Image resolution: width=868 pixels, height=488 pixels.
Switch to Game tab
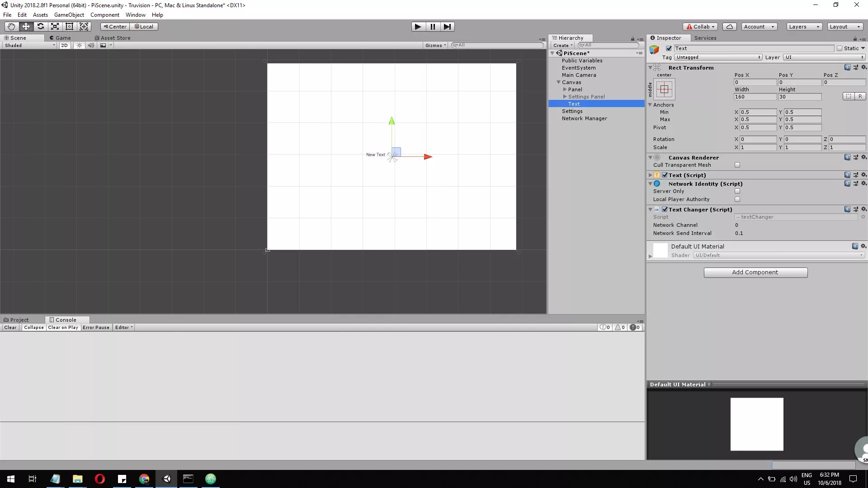tap(60, 38)
